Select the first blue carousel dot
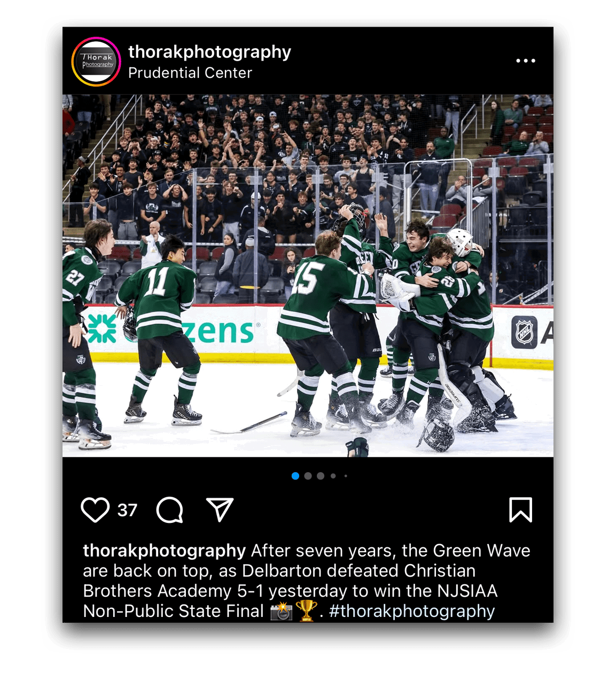616x688 pixels. click(295, 476)
